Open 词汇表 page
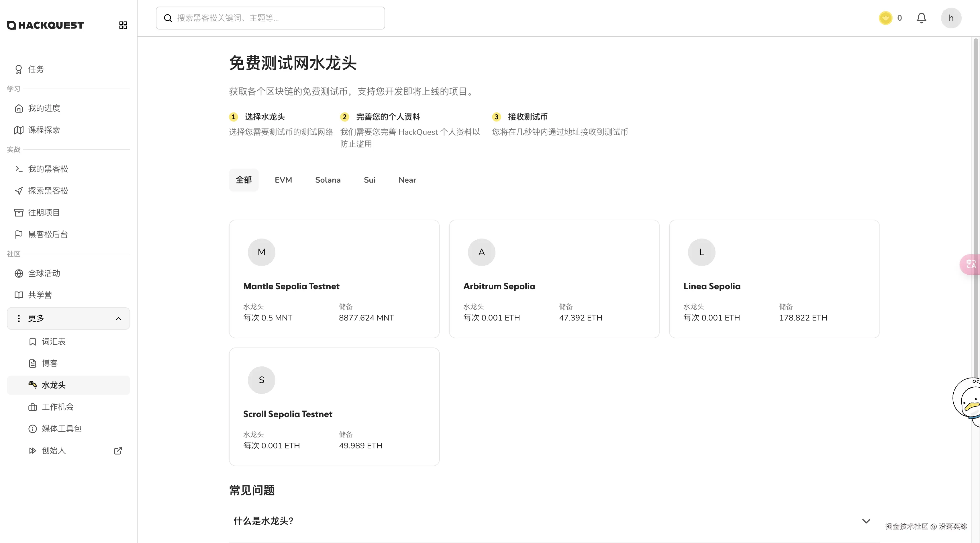 coord(68,342)
